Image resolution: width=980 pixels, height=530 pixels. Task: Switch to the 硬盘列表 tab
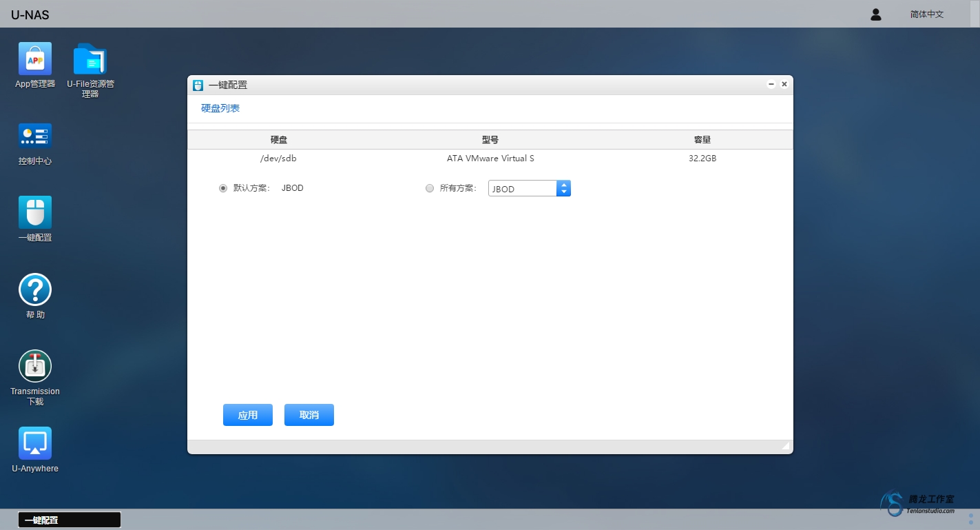click(220, 108)
